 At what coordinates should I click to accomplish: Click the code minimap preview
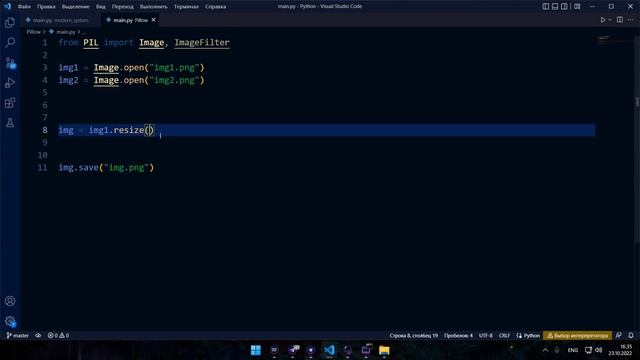coord(604,40)
